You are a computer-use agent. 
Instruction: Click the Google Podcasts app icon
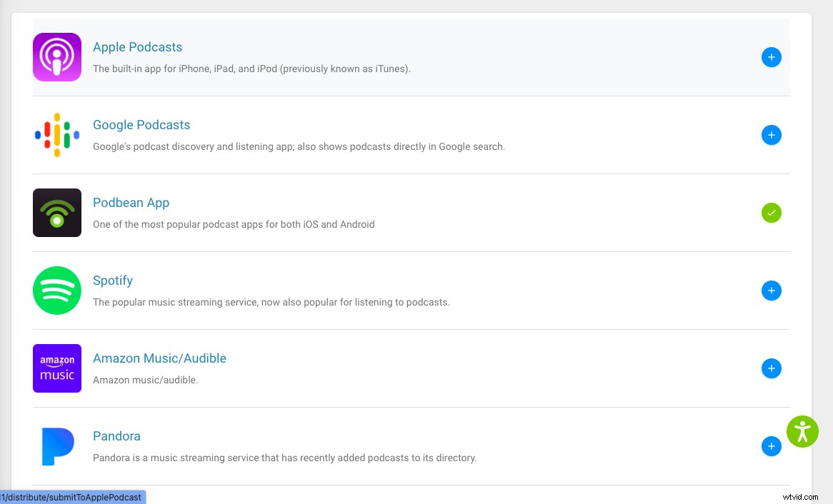(x=57, y=135)
